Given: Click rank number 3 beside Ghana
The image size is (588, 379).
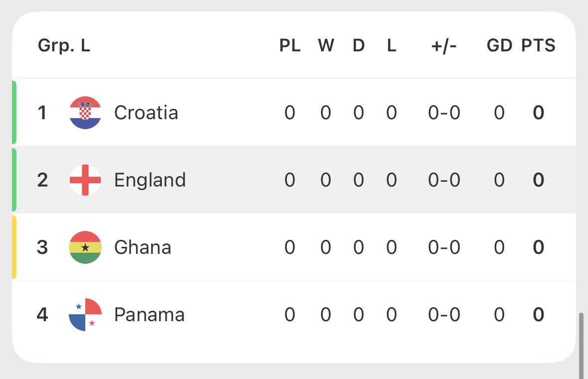Looking at the screenshot, I should [x=42, y=247].
